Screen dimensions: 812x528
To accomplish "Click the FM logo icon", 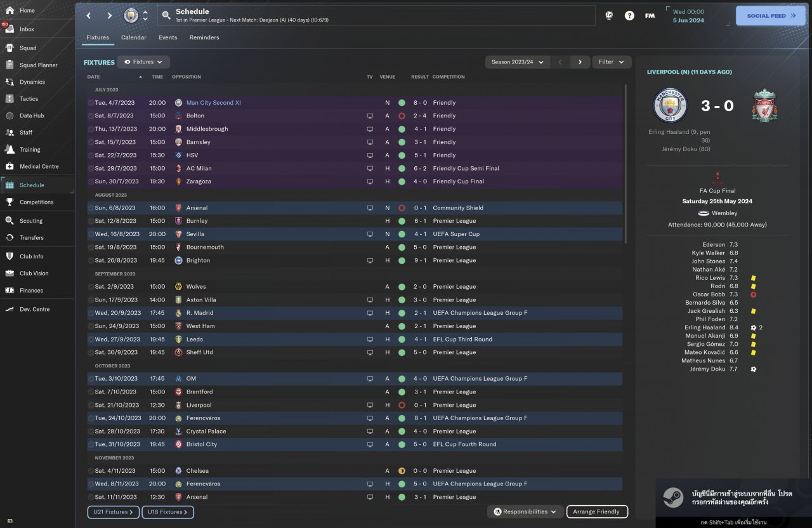I will tap(650, 15).
